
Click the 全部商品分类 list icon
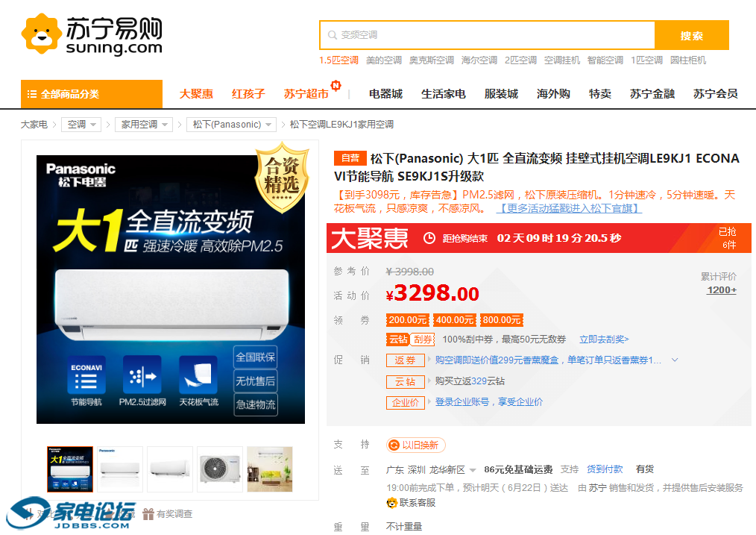pos(32,94)
